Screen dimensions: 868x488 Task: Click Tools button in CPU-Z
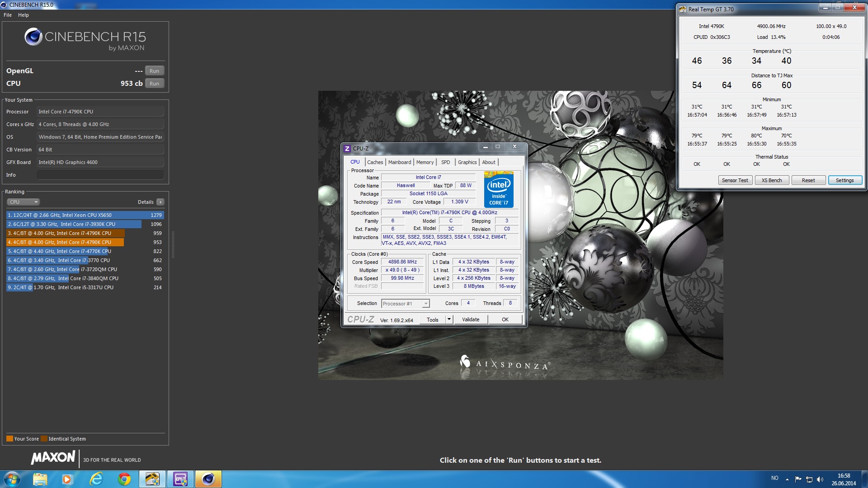pyautogui.click(x=433, y=319)
